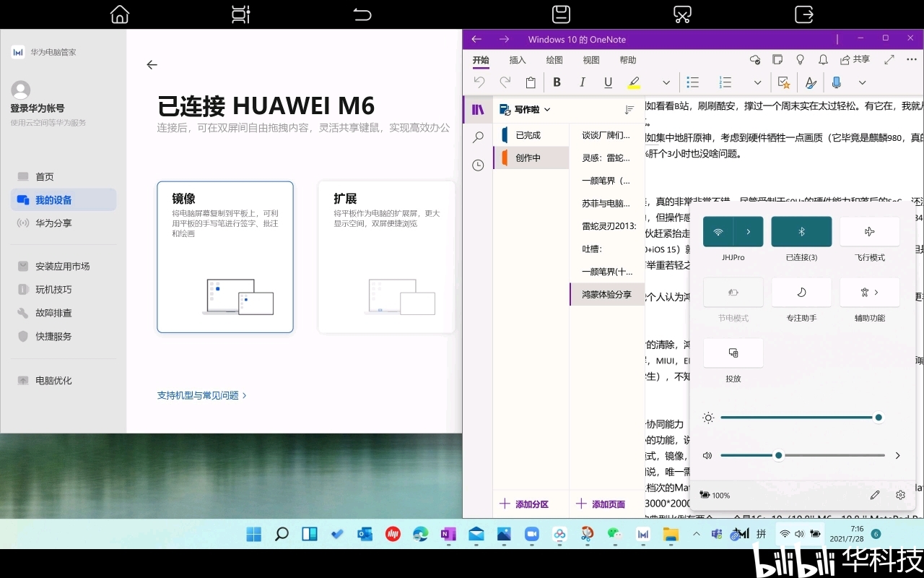The width and height of the screenshot is (924, 578).
Task: Toggle the OneNote notebooks navigation pane icon
Action: tap(478, 110)
